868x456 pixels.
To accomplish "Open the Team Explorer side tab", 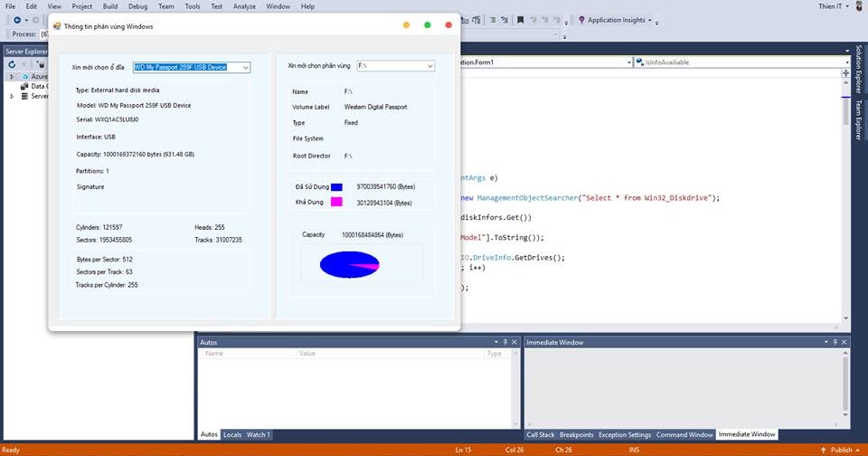I will [859, 119].
